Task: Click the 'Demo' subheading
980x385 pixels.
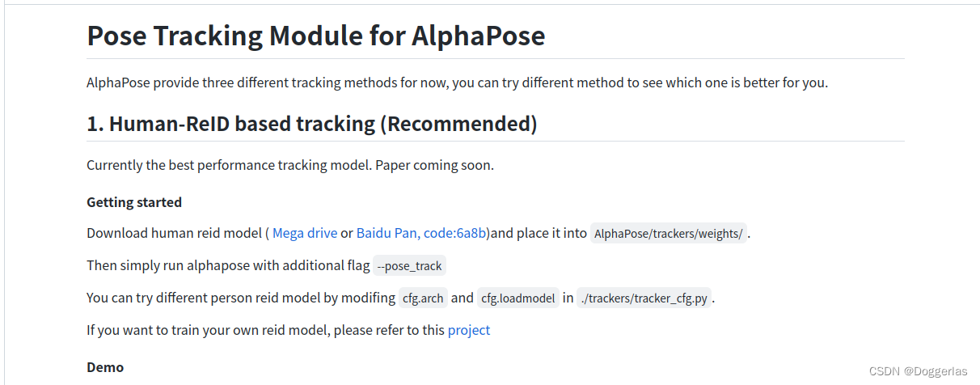Action: point(105,367)
